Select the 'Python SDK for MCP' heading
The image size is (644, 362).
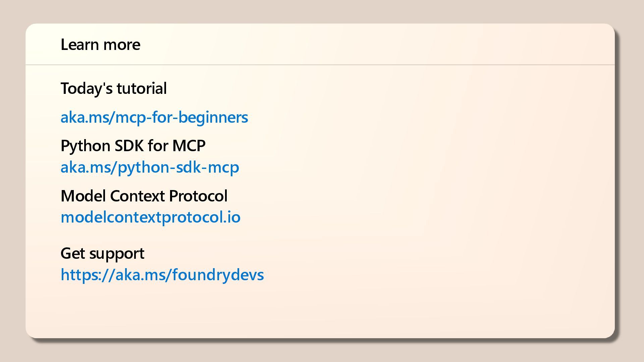(x=133, y=146)
